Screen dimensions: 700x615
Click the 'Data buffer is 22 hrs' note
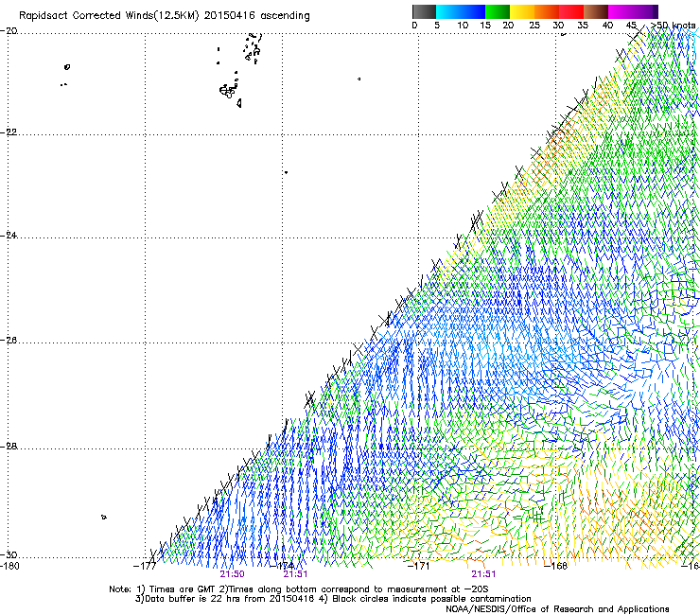click(x=333, y=599)
